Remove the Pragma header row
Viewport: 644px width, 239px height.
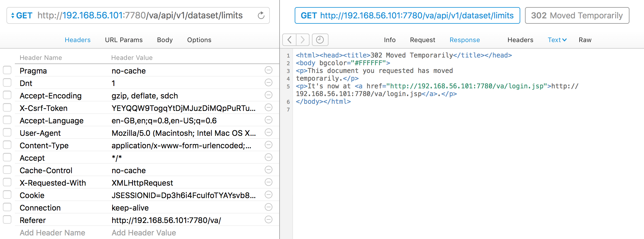(268, 70)
